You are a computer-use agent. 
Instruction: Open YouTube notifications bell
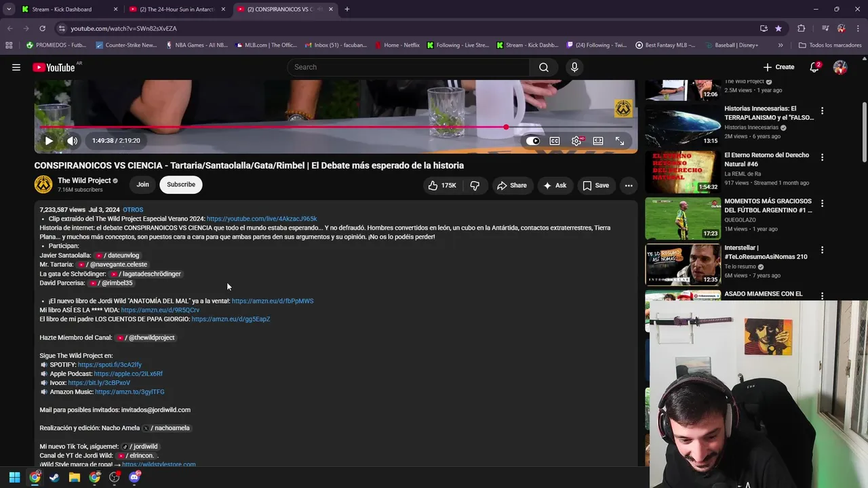point(814,67)
